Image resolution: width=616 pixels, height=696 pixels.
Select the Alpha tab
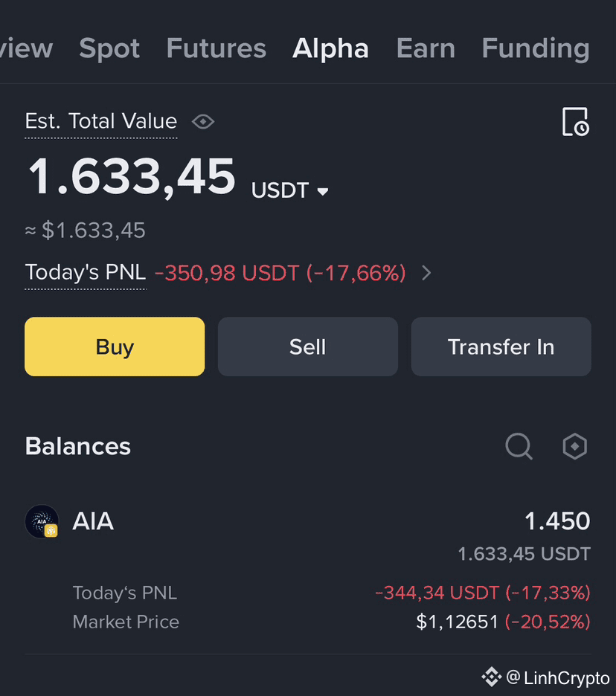(330, 48)
